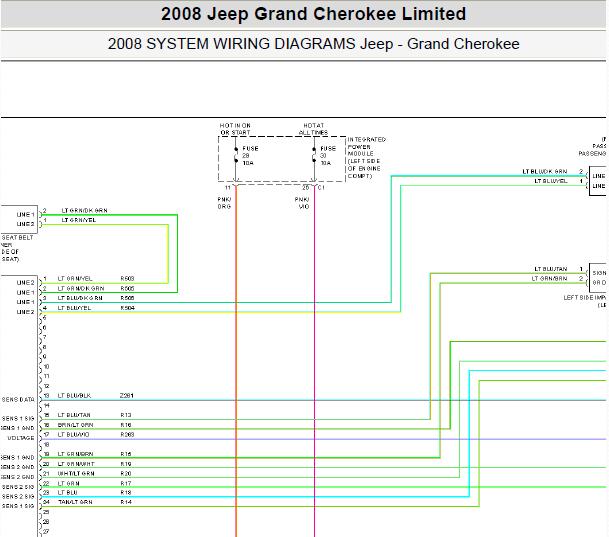Click 'LT GRN' label on pin 22 row
This screenshot has width=609, height=537.
point(68,483)
